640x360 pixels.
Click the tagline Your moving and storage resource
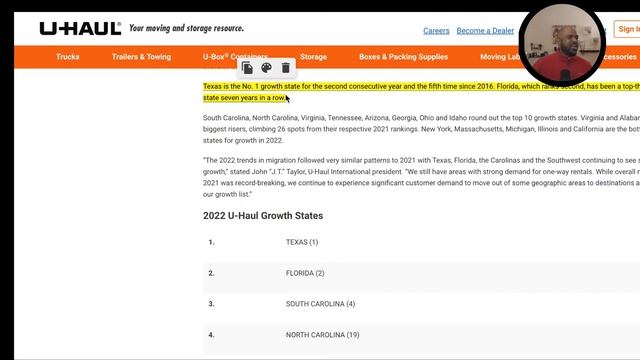pos(186,28)
